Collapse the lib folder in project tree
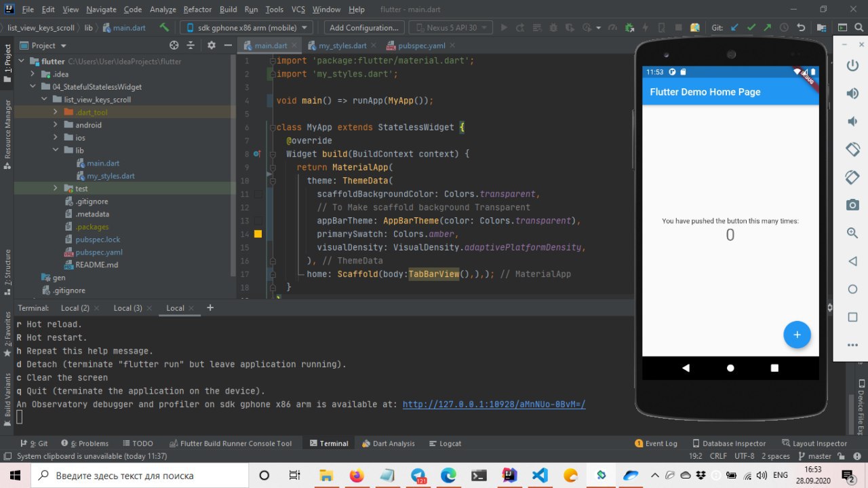The image size is (868, 488). click(56, 150)
